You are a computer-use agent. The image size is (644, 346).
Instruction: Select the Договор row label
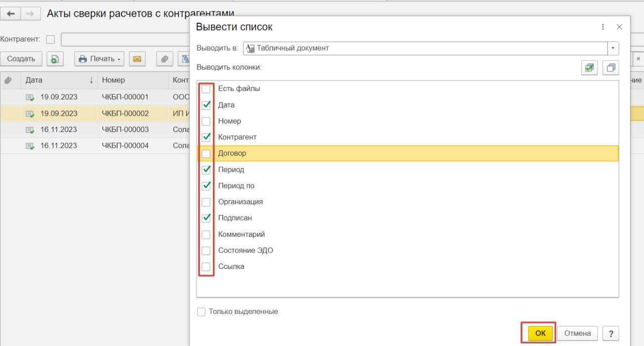click(232, 153)
